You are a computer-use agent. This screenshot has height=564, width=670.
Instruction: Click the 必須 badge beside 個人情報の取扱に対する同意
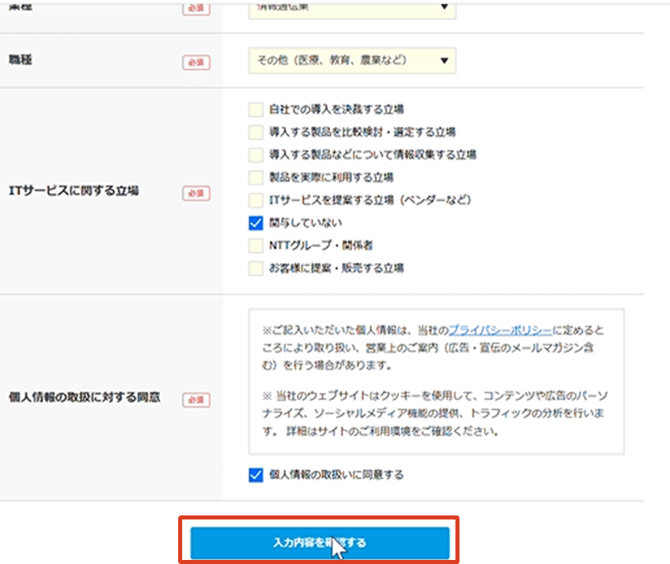coord(196,400)
